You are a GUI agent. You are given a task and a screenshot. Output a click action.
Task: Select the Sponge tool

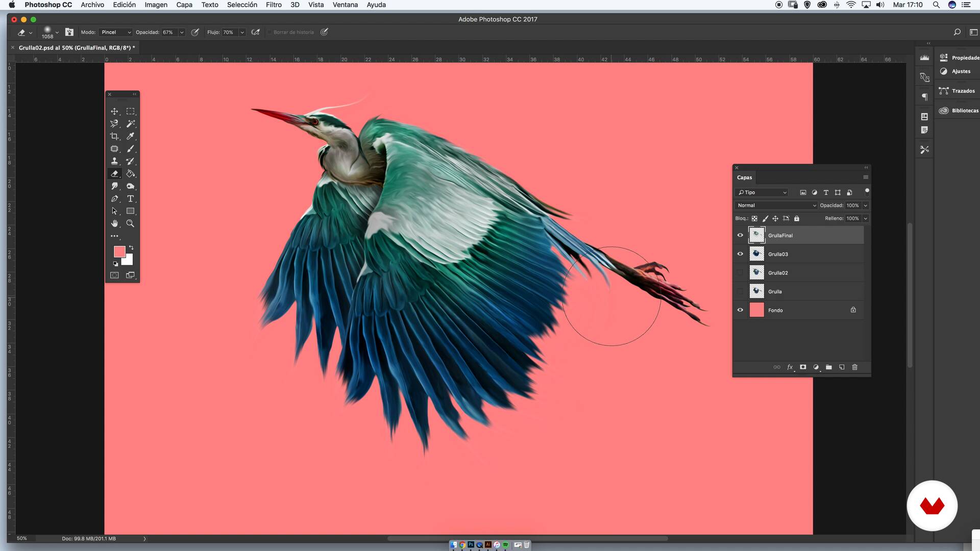[x=131, y=186]
